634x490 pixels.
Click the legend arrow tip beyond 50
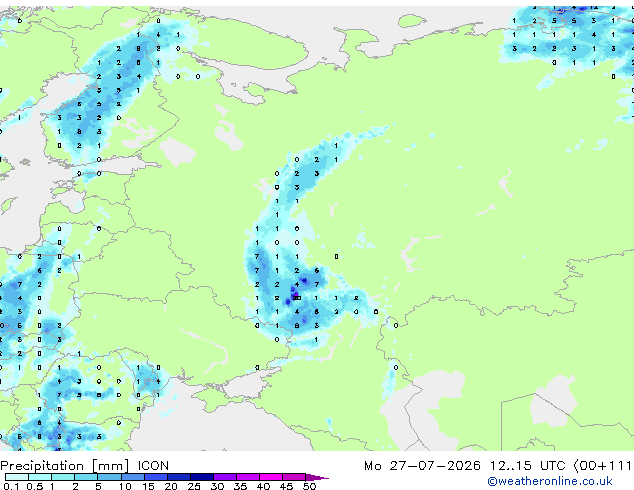pyautogui.click(x=317, y=477)
